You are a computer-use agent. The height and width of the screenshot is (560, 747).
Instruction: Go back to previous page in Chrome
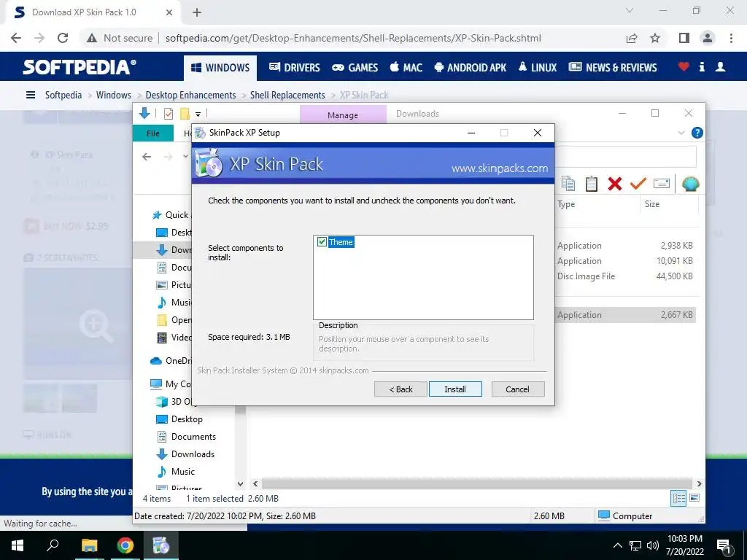point(16,38)
